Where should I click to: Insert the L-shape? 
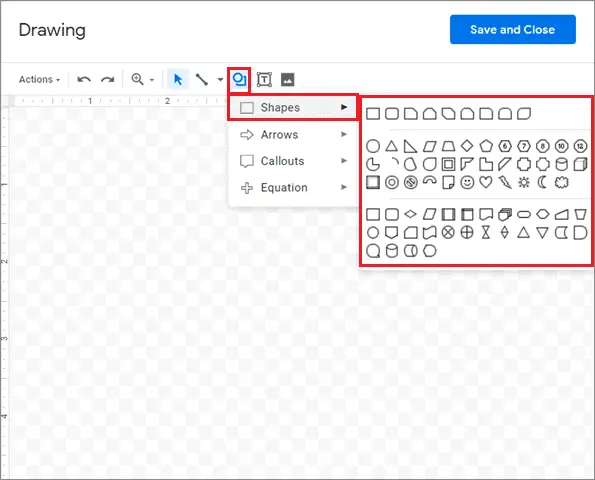coord(486,164)
